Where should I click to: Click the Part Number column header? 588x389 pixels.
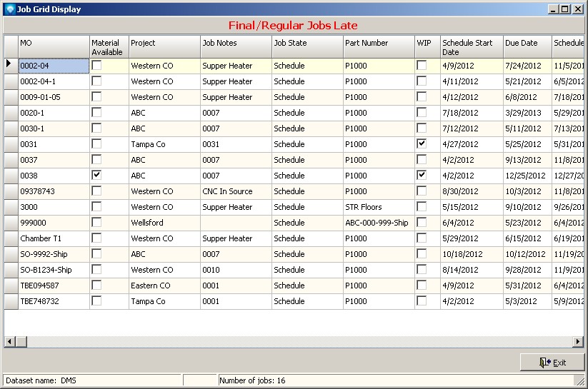378,47
